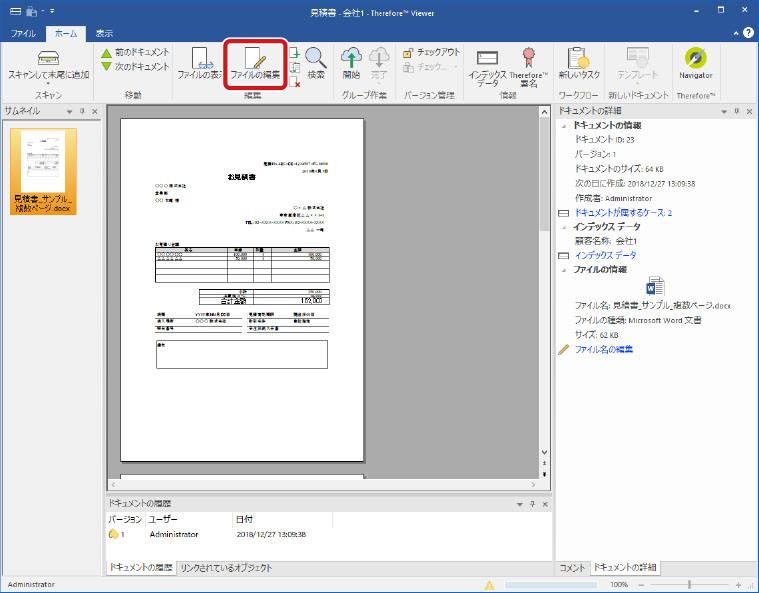Switch to リンクされているオブジェクト tab
Viewport: 759px width, 593px height.
[226, 568]
